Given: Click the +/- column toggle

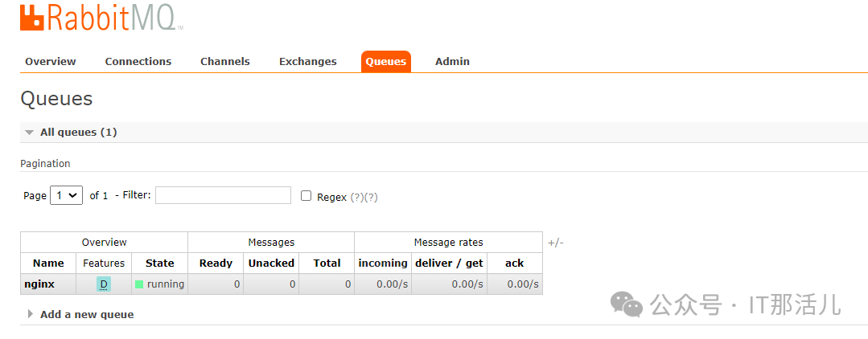Looking at the screenshot, I should coord(556,243).
